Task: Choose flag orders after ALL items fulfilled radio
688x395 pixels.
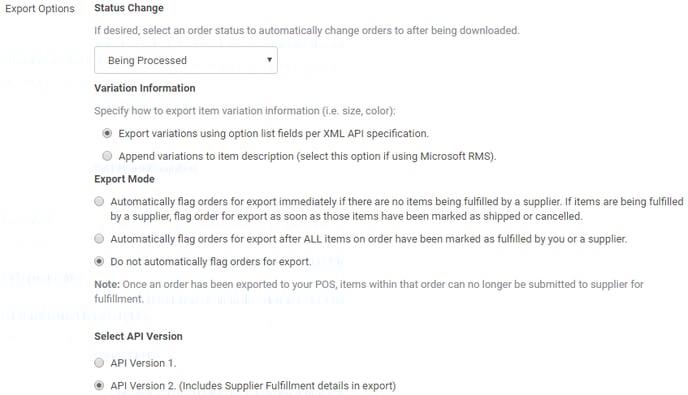Action: (99, 239)
